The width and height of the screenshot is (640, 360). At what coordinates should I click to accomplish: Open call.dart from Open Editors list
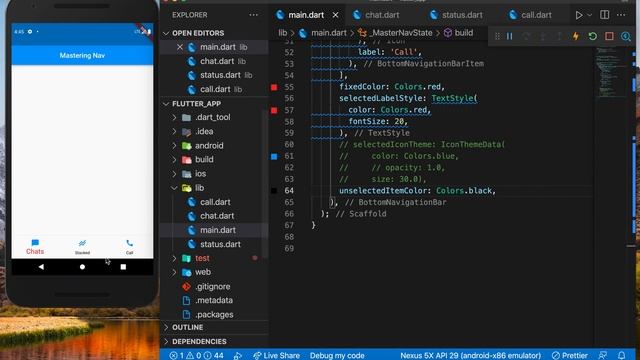point(215,89)
